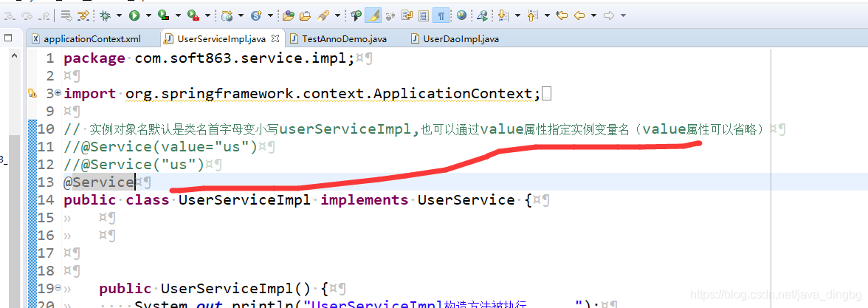
Task: Click the globe web browser icon
Action: (461, 16)
